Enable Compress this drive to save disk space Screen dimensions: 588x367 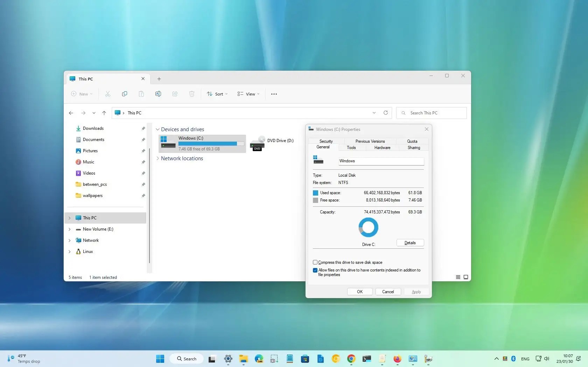315,262
